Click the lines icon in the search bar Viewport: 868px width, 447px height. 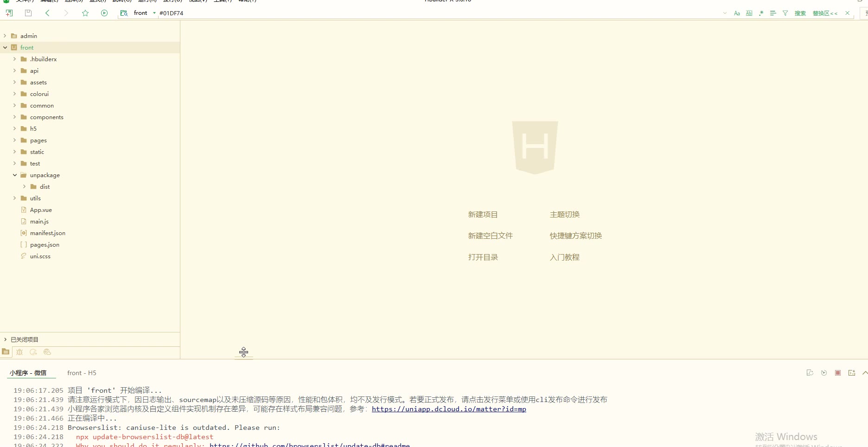773,13
